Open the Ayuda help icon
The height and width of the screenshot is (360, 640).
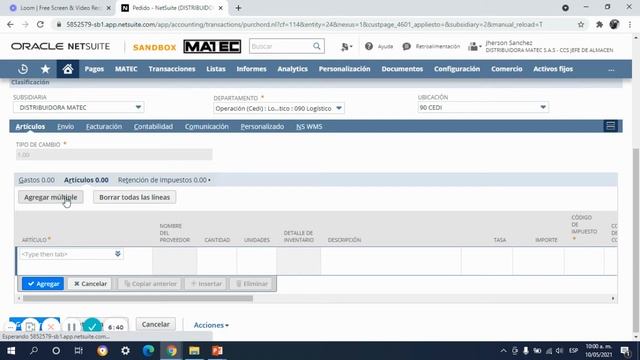pyautogui.click(x=369, y=46)
